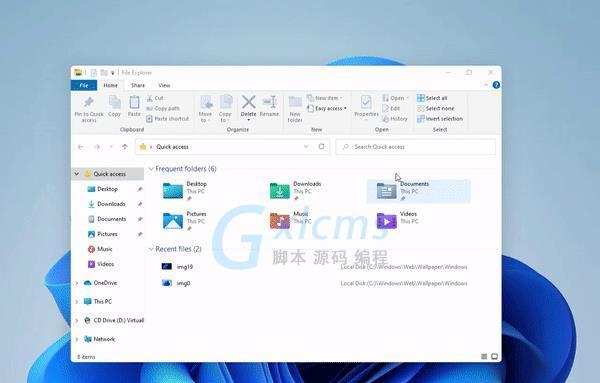The height and width of the screenshot is (383, 600).
Task: Collapse the Frequent folders section
Action: point(151,169)
